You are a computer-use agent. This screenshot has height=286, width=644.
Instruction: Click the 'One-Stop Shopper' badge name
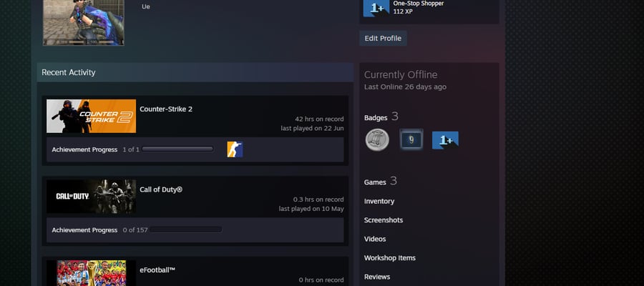coord(419,4)
